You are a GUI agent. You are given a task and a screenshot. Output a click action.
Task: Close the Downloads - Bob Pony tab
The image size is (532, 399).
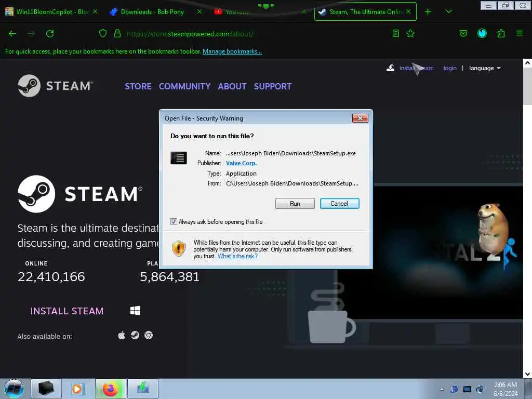[199, 11]
